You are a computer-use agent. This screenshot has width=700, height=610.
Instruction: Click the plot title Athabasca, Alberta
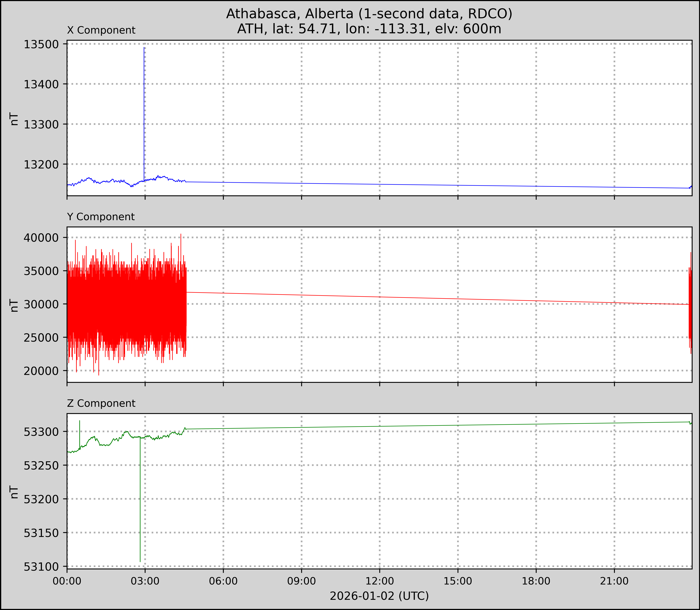pos(369,14)
